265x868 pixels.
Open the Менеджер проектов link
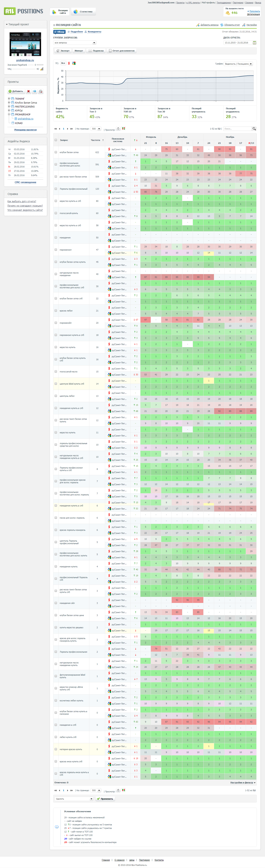coord(26,130)
